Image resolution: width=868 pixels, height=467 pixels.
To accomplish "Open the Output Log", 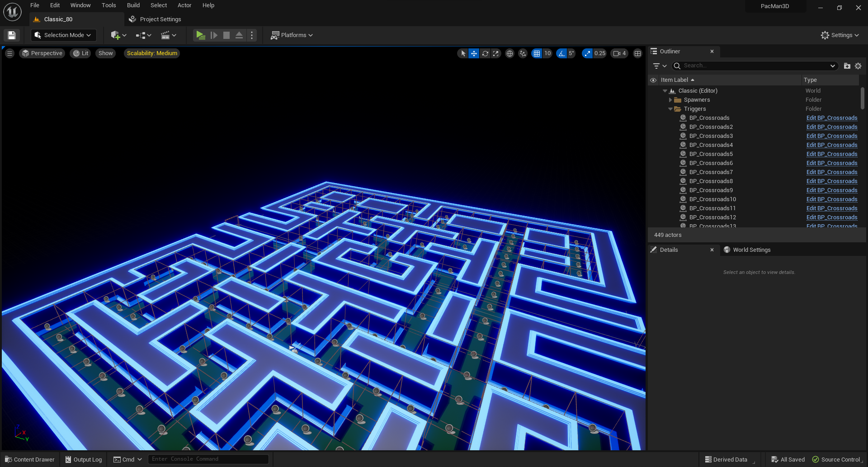I will click(x=83, y=460).
